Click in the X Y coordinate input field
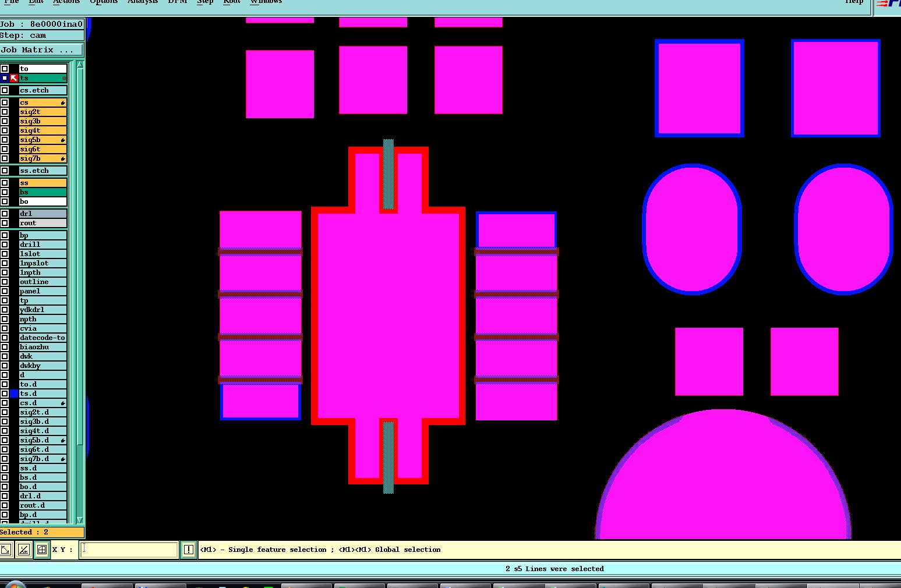 (x=129, y=550)
